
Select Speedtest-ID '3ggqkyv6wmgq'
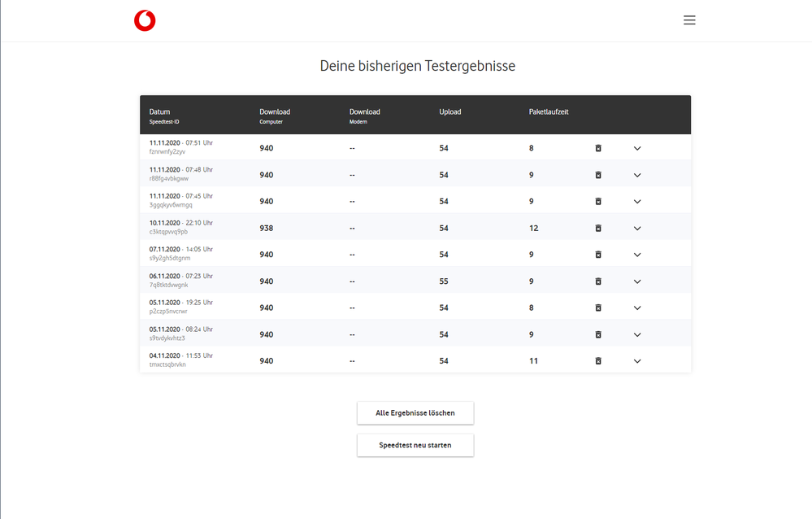tap(171, 205)
